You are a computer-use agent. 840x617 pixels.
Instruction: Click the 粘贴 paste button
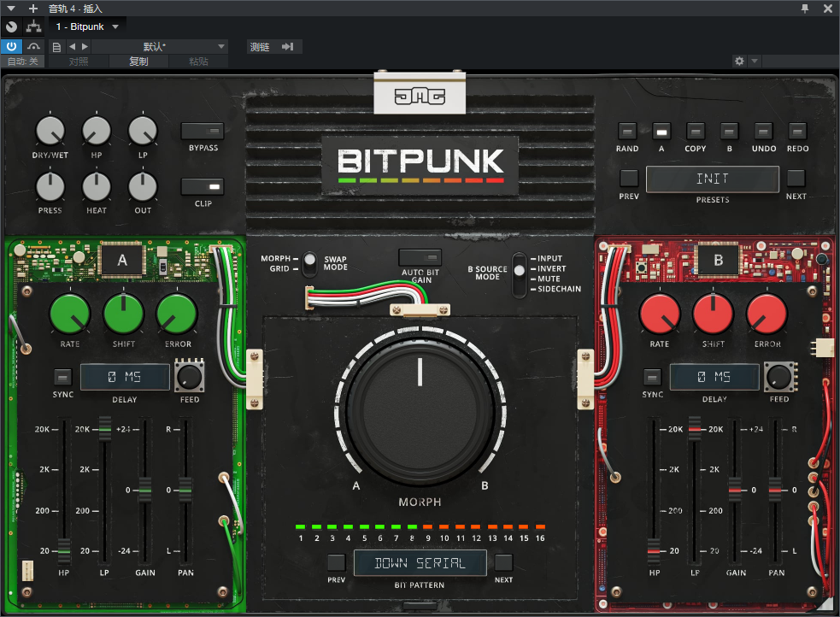(x=198, y=62)
